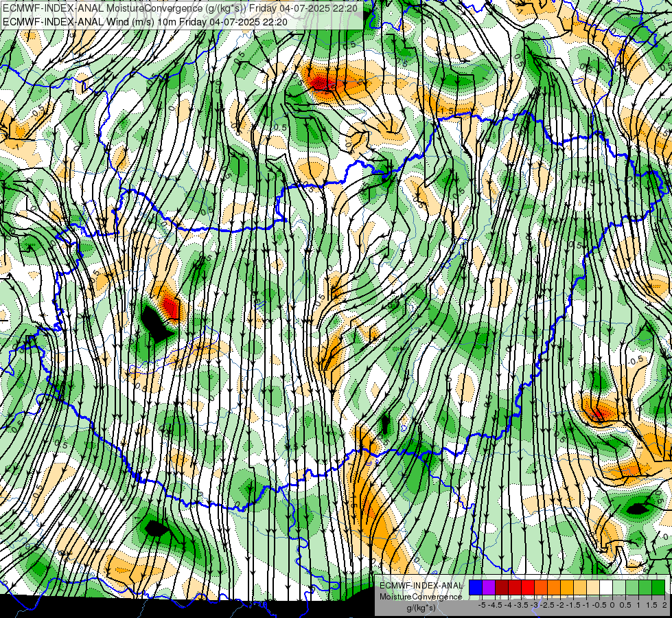672x618 pixels.
Task: Click the orange swatch between -2.5 and -2
Action: click(x=554, y=588)
